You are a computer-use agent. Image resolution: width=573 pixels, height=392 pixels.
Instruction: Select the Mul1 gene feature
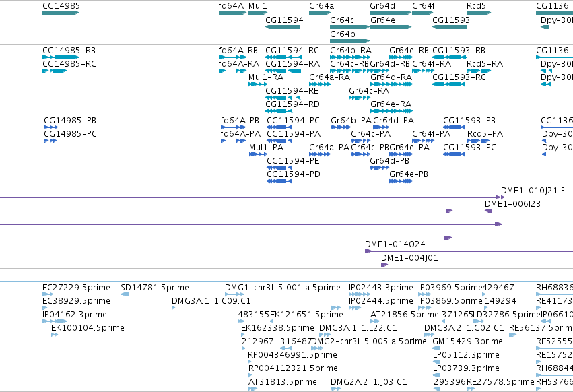tap(258, 13)
